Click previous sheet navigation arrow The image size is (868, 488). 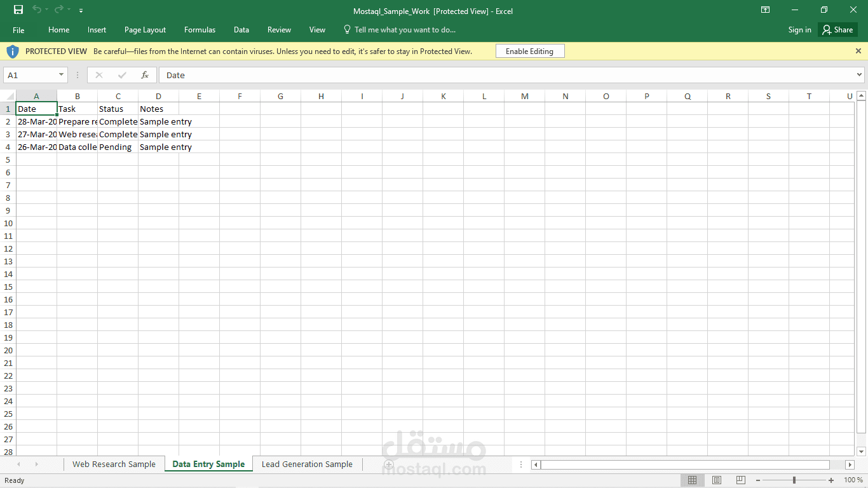coord(18,464)
